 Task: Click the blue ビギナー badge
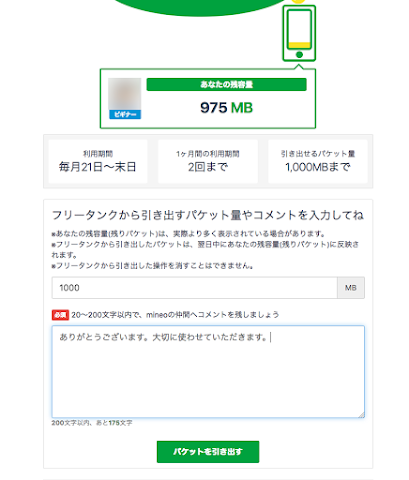[125, 114]
